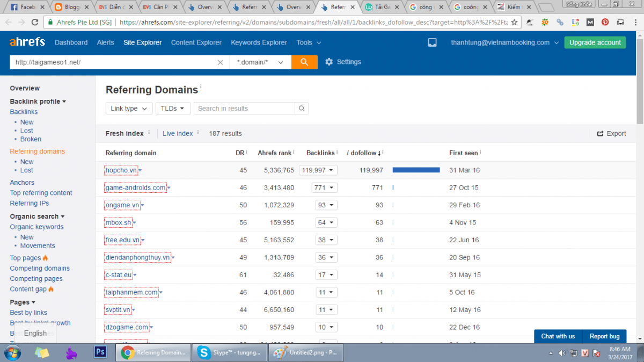Open the Pinterest extension icon
This screenshot has width=644, height=362.
[x=605, y=23]
